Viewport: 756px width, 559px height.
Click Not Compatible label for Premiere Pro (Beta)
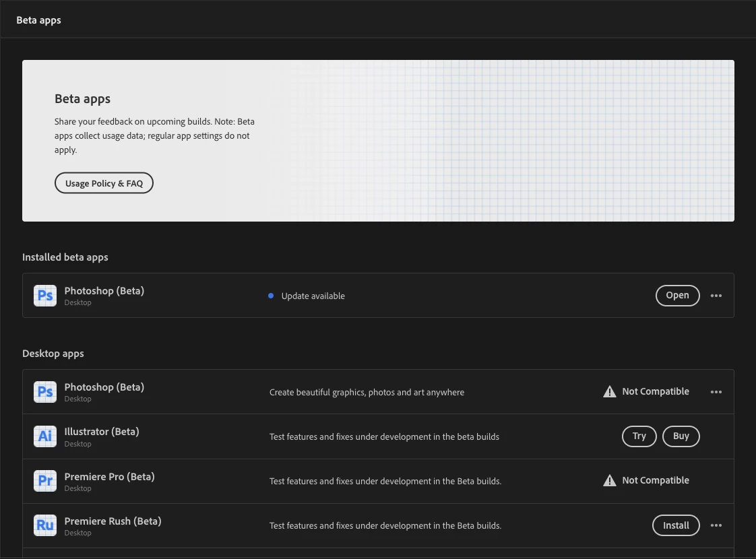coord(655,480)
